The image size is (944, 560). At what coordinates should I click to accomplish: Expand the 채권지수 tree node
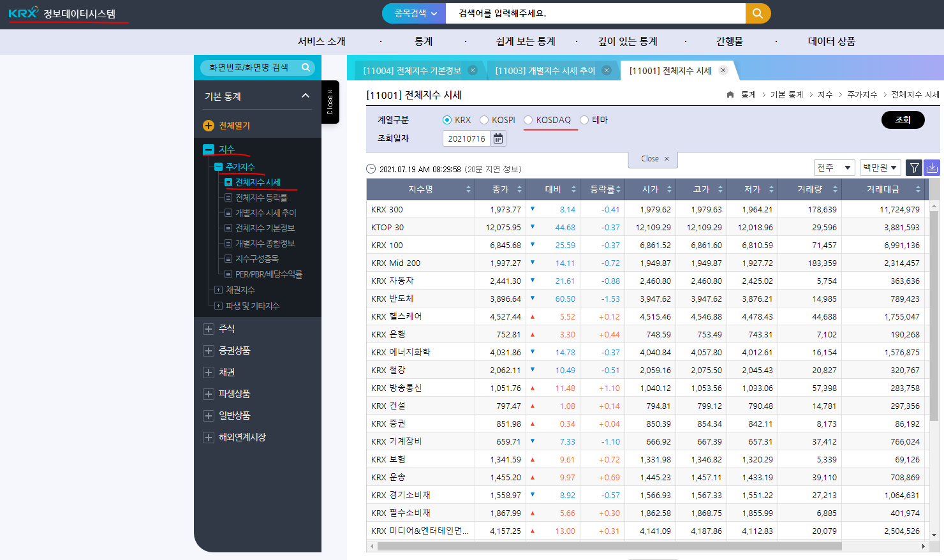pos(218,290)
